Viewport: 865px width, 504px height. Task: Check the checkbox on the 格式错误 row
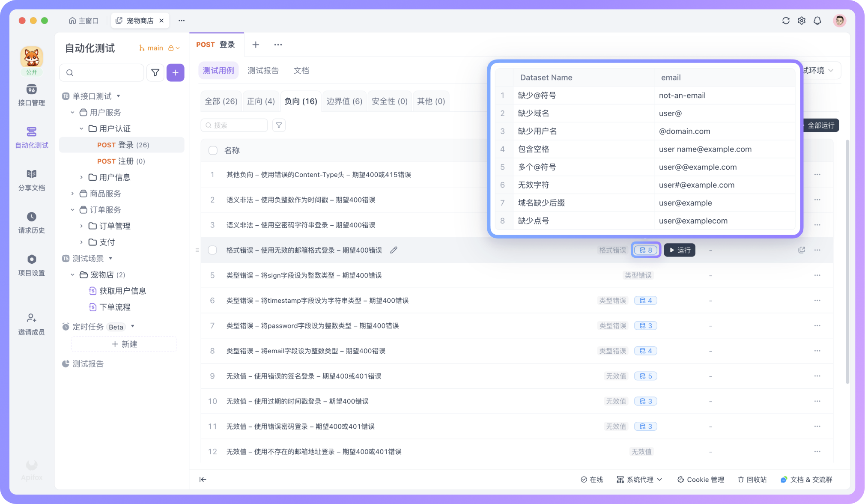coord(212,250)
